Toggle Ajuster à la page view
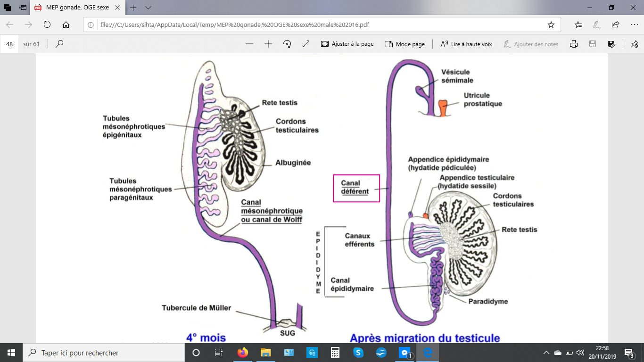This screenshot has width=644, height=362. pyautogui.click(x=347, y=44)
